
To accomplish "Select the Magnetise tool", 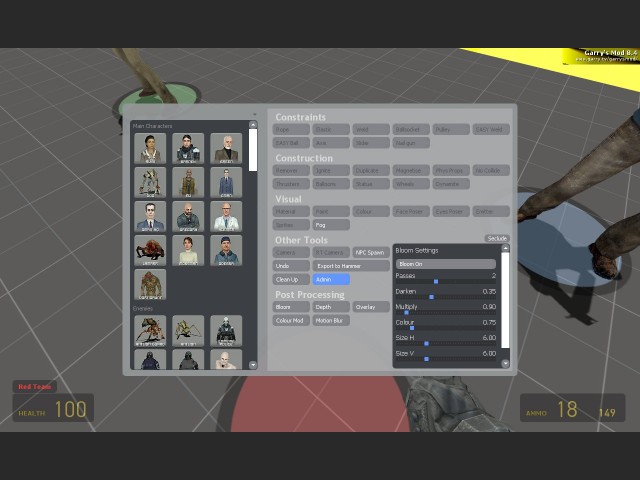I will [x=411, y=170].
